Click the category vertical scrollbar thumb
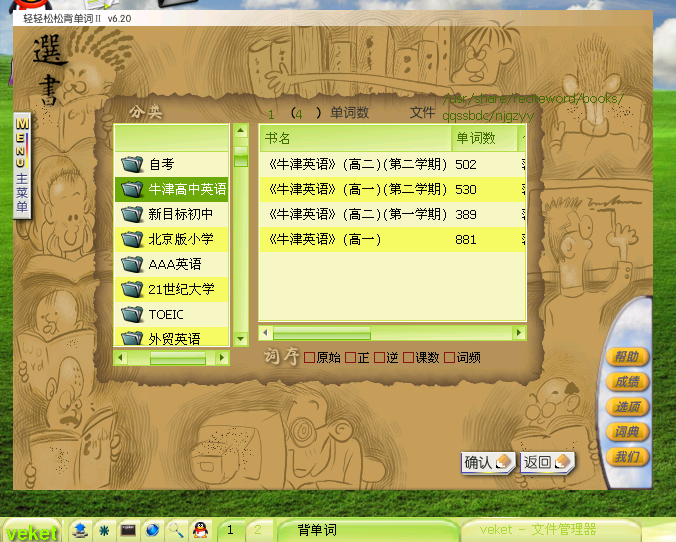Screen dimensions: 676x542 click(x=241, y=157)
